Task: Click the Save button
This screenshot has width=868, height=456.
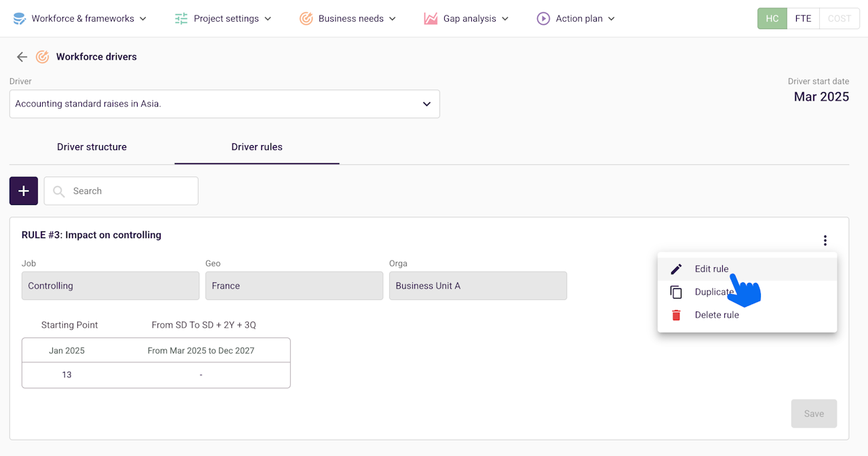Action: click(x=814, y=413)
